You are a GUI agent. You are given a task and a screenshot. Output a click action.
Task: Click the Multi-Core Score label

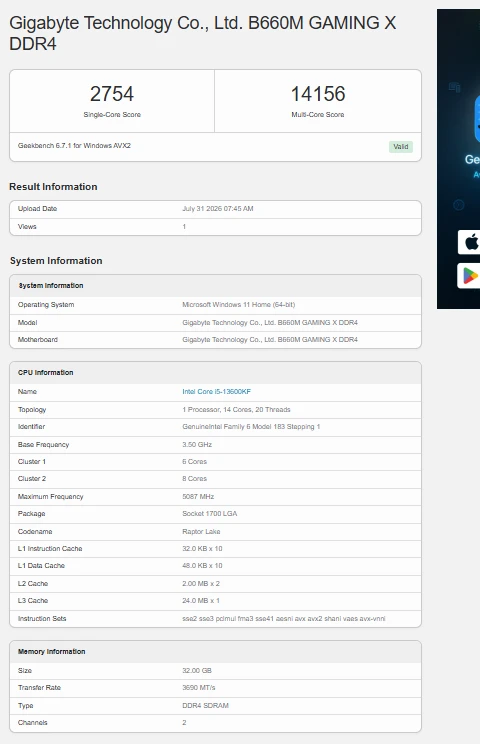coord(318,115)
